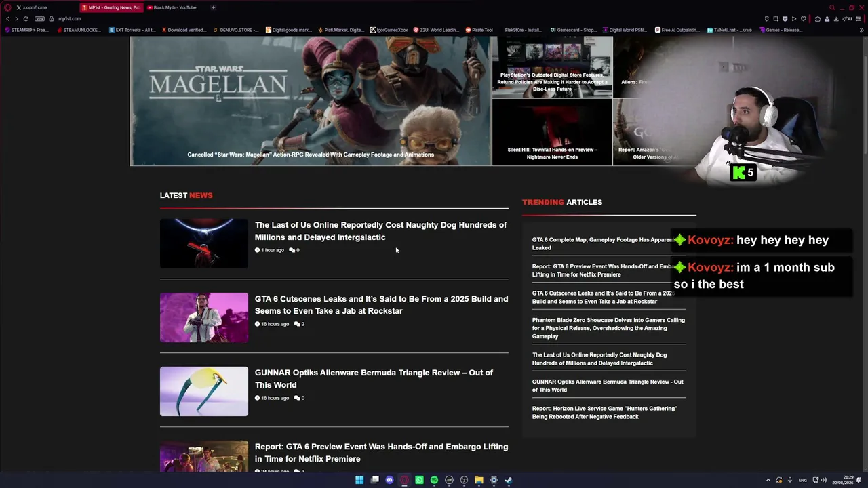Open GUNNAR Optiks Alienware review headline
868x488 pixels.
coord(374,379)
